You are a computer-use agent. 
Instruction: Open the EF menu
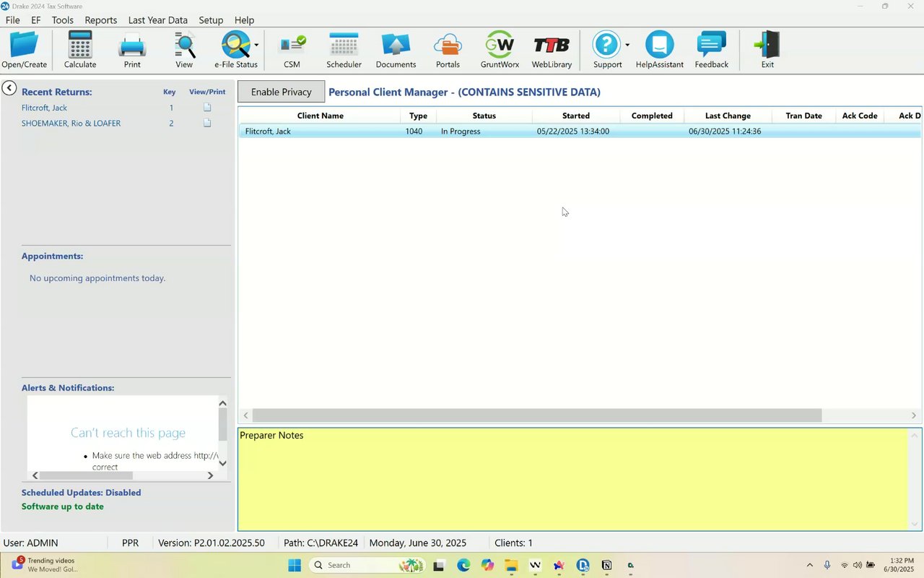point(36,20)
